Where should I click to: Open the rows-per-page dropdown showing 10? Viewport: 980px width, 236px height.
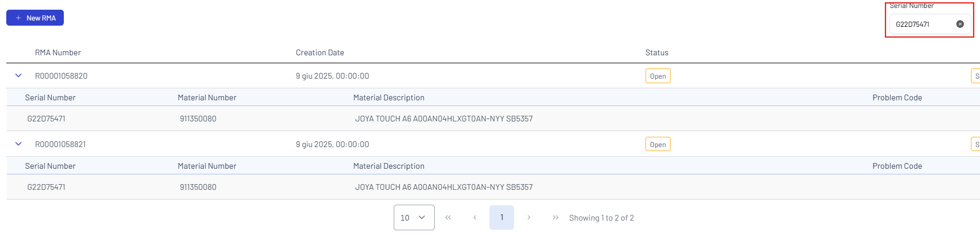tap(414, 217)
